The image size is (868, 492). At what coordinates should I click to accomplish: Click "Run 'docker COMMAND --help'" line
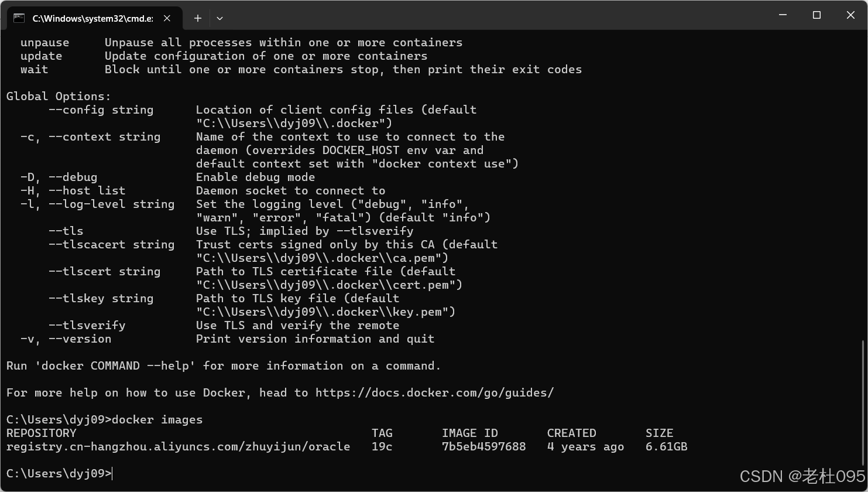coord(224,365)
